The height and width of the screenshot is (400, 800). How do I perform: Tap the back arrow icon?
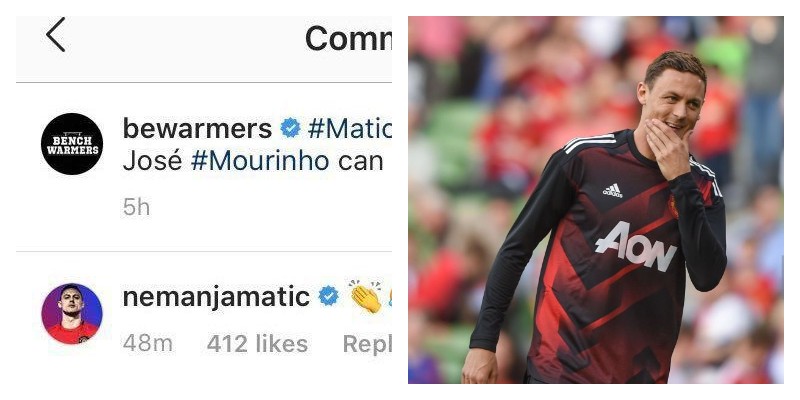[x=56, y=35]
